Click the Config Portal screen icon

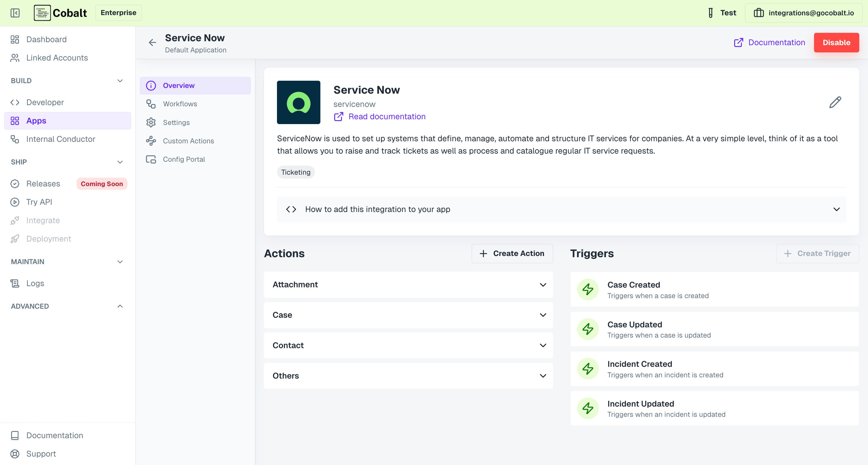151,159
